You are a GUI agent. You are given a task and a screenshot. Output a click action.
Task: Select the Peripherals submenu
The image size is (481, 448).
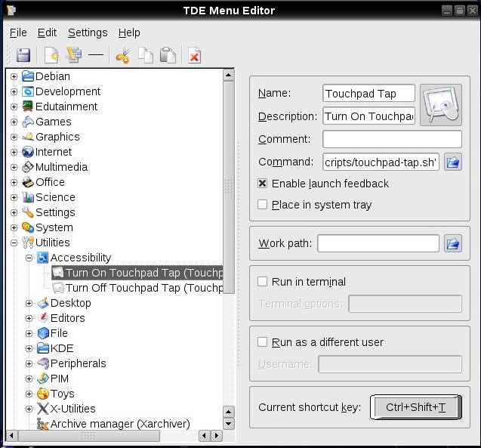click(x=72, y=363)
